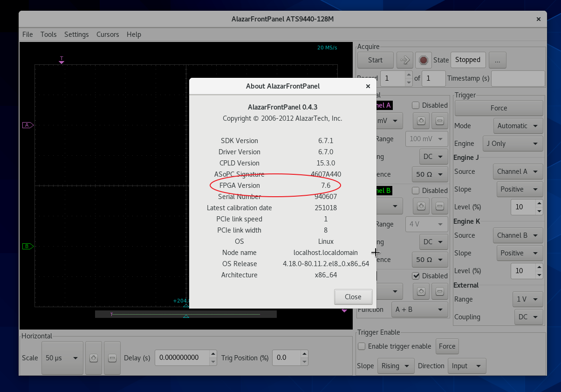The image size is (561, 392).
Task: Click Force button in Trigger Enable
Action: [x=447, y=346]
